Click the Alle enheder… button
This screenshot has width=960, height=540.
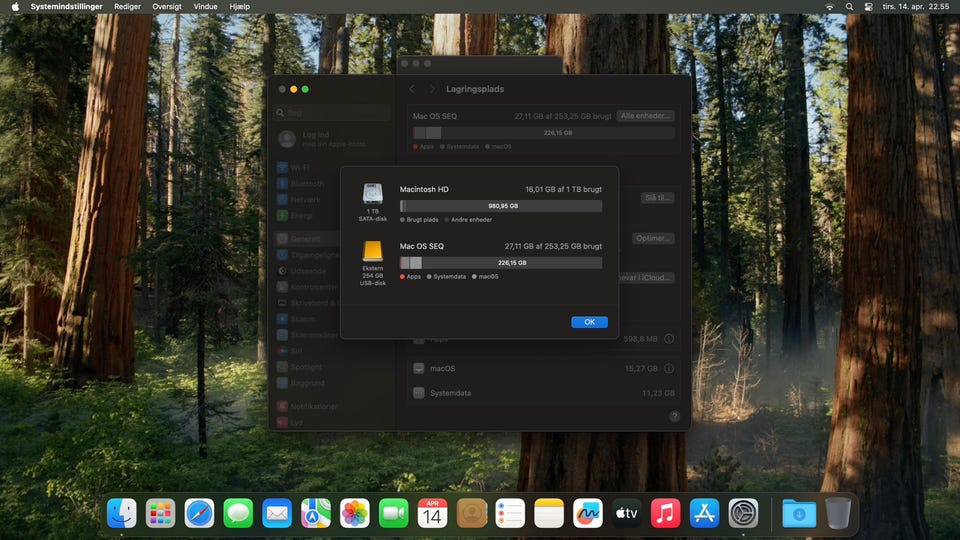(x=645, y=116)
